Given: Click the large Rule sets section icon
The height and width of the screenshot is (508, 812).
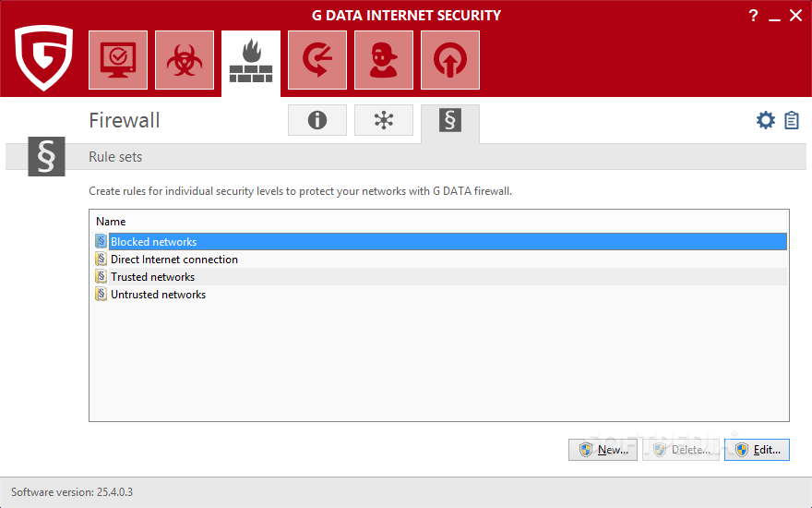Looking at the screenshot, I should pyautogui.click(x=47, y=156).
